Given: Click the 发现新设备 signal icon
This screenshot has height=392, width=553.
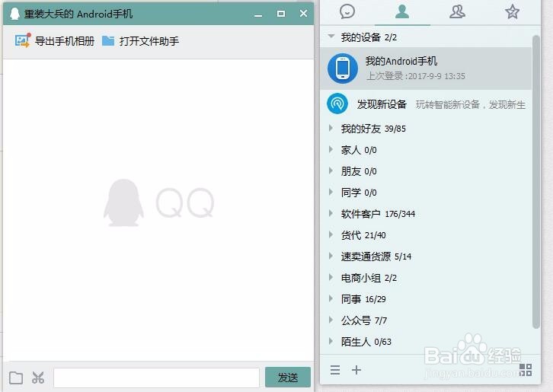Looking at the screenshot, I should click(337, 104).
